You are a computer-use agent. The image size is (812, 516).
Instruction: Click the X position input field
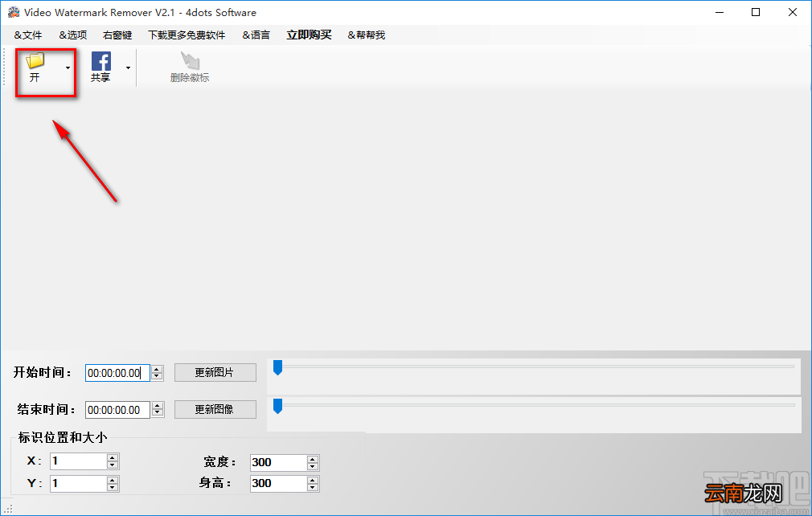(78, 461)
